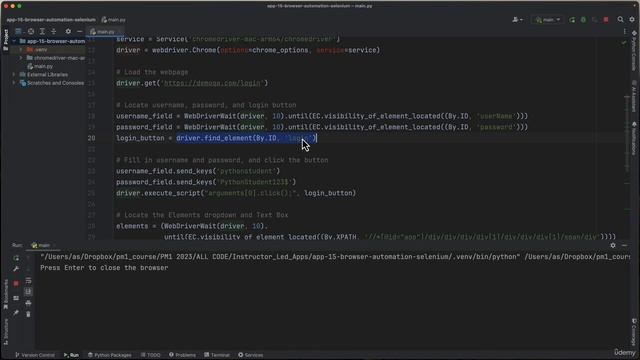Click the highlighted find_element code on line 20
The image size is (640, 360).
click(x=246, y=138)
